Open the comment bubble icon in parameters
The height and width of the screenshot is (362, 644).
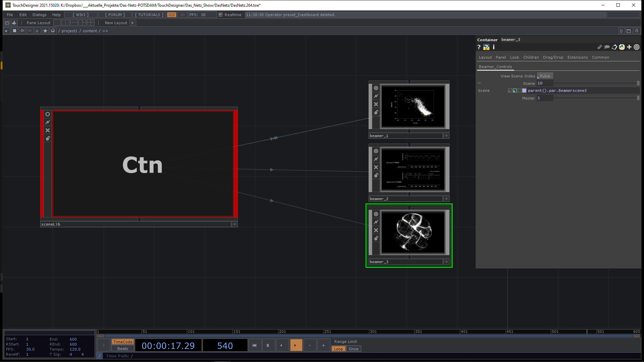[607, 47]
